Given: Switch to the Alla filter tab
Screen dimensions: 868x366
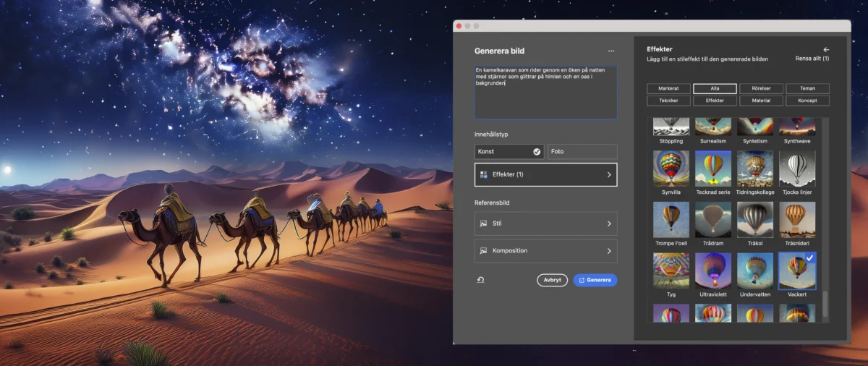Looking at the screenshot, I should coord(715,88).
